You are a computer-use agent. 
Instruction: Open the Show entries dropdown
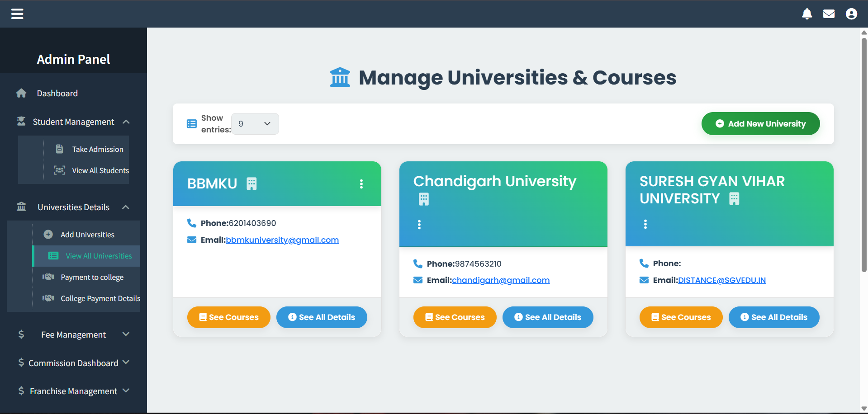255,124
